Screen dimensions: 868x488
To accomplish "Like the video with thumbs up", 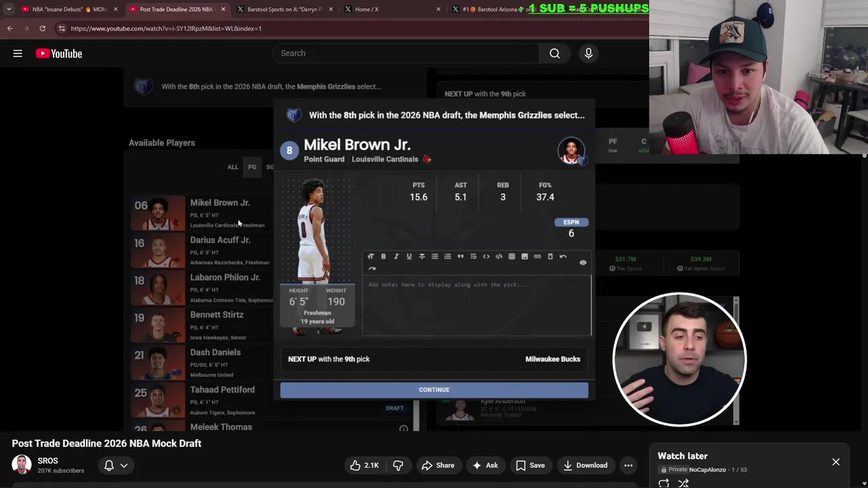I will [364, 466].
